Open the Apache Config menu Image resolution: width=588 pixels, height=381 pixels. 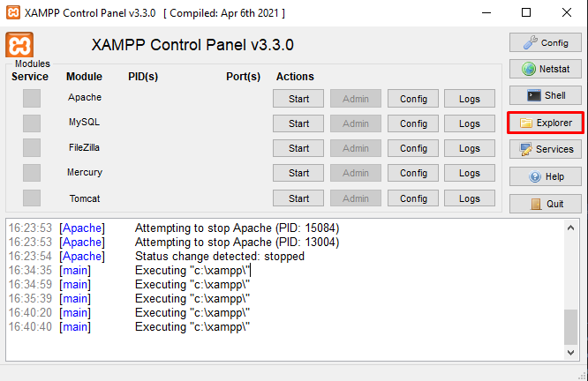[413, 99]
